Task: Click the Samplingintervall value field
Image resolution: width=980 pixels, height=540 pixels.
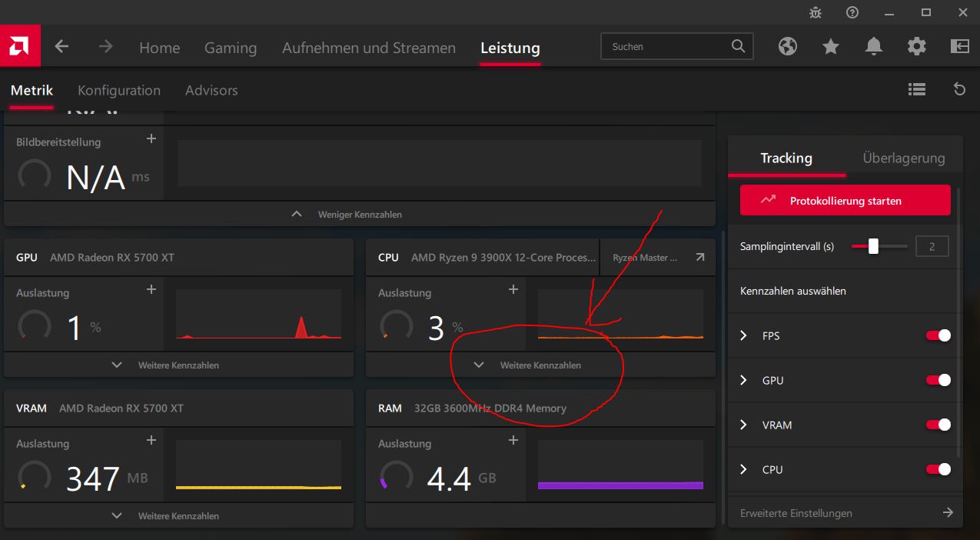Action: [932, 246]
